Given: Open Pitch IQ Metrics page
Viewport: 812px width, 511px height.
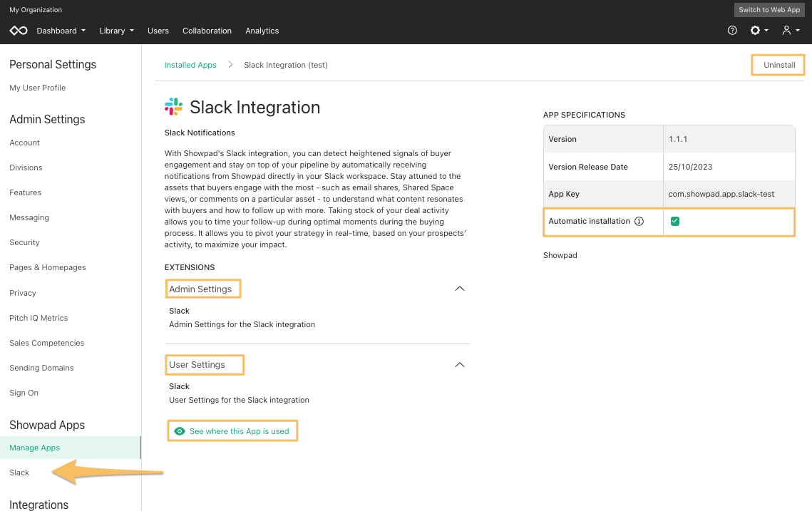Looking at the screenshot, I should [x=38, y=318].
